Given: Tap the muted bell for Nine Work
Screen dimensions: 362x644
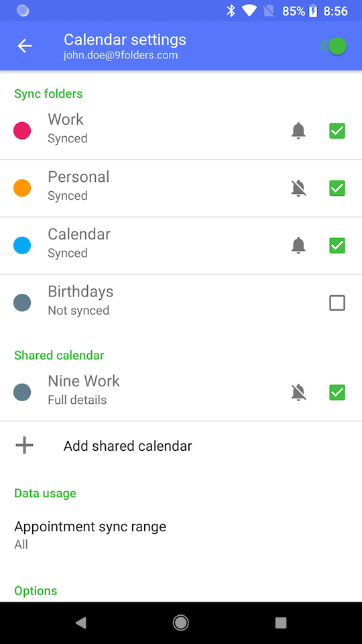Looking at the screenshot, I should coord(298,392).
